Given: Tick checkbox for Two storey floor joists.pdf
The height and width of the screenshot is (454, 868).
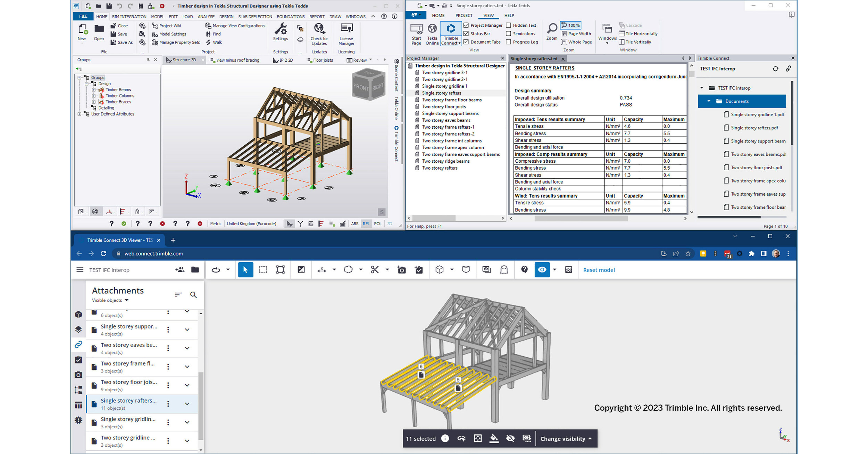Looking at the screenshot, I should pyautogui.click(x=726, y=168).
